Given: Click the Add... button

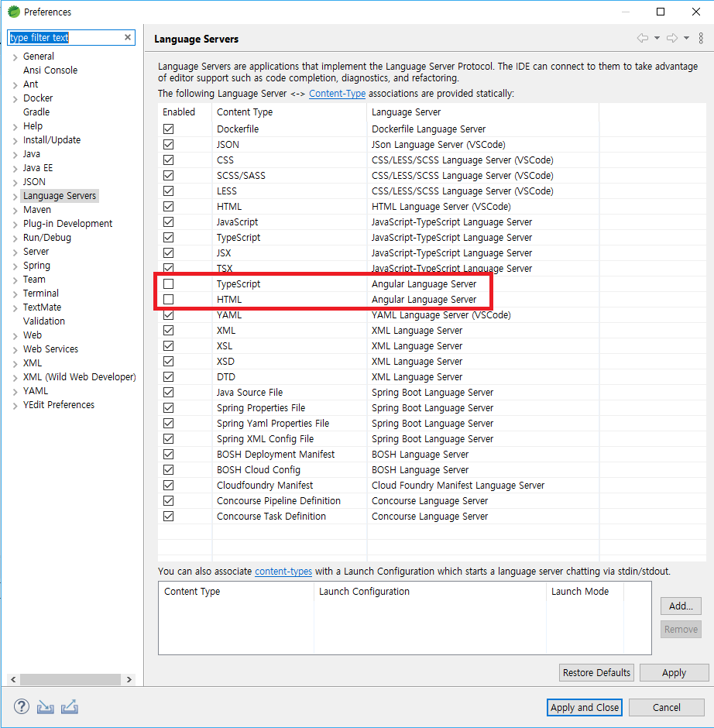Looking at the screenshot, I should point(681,606).
